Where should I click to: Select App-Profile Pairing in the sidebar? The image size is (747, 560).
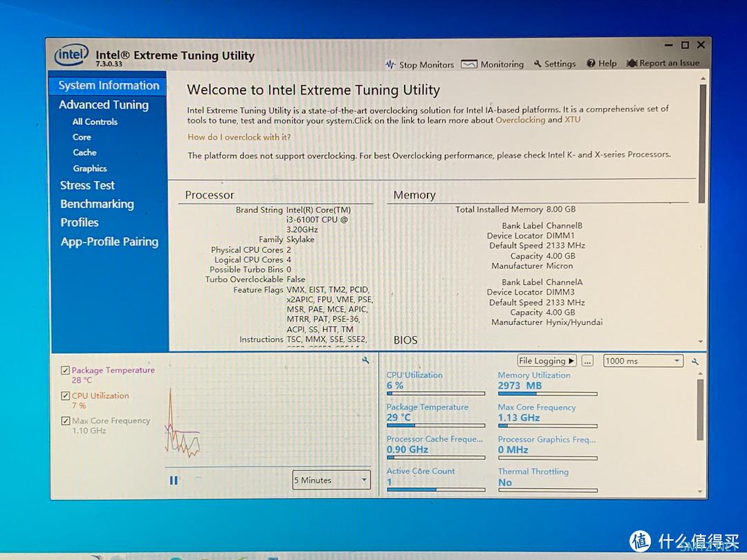[109, 242]
